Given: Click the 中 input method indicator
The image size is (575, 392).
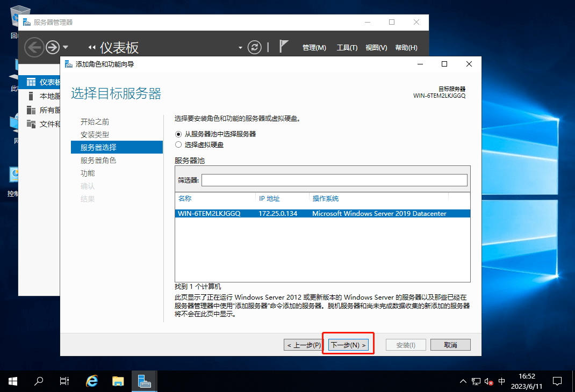Looking at the screenshot, I should 502,381.
